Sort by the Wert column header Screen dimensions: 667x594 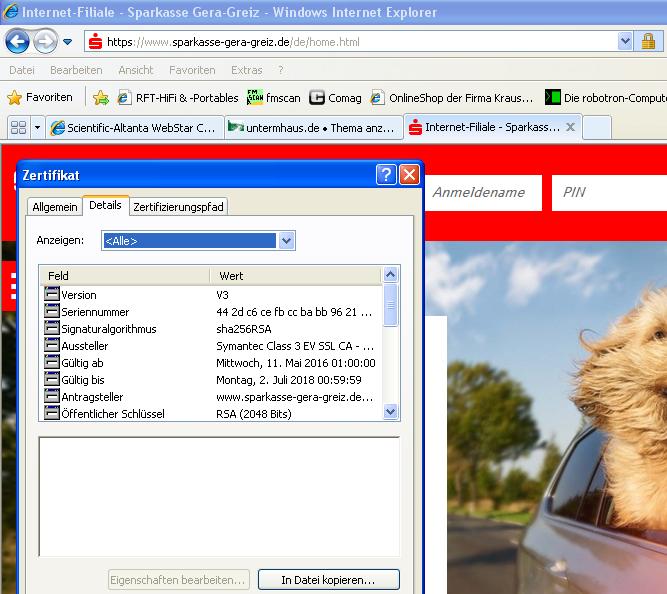[x=295, y=276]
